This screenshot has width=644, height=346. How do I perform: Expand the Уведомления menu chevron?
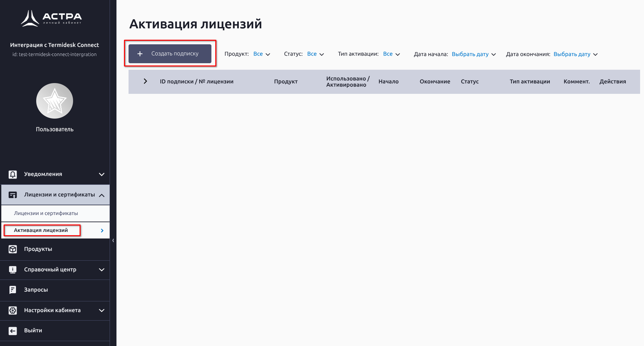(101, 174)
